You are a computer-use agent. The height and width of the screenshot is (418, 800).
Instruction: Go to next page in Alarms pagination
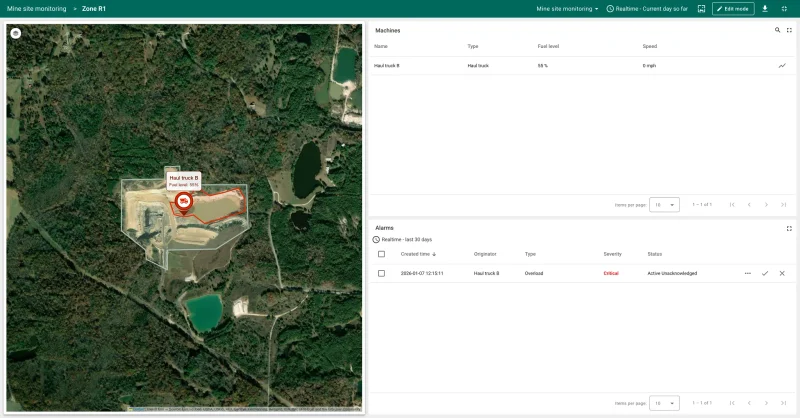[766, 403]
